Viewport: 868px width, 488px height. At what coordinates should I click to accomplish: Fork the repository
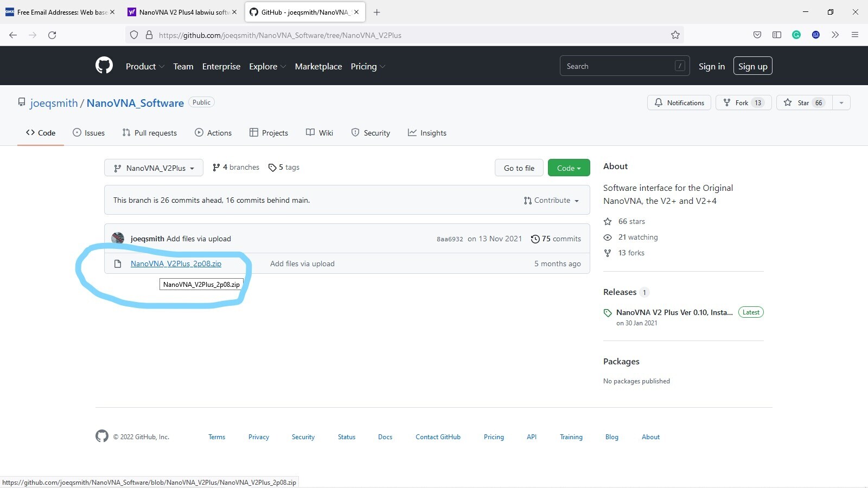point(744,102)
